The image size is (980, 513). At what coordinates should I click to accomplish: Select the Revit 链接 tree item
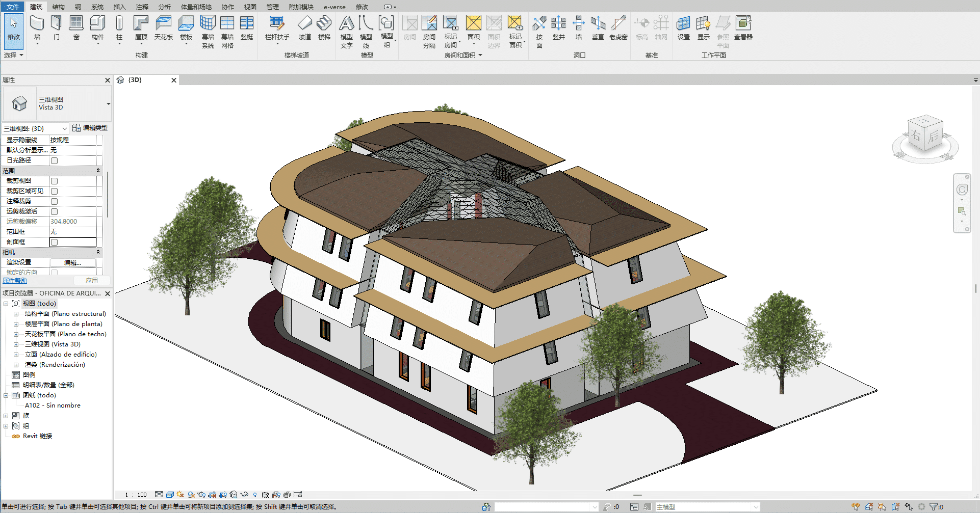pos(37,436)
